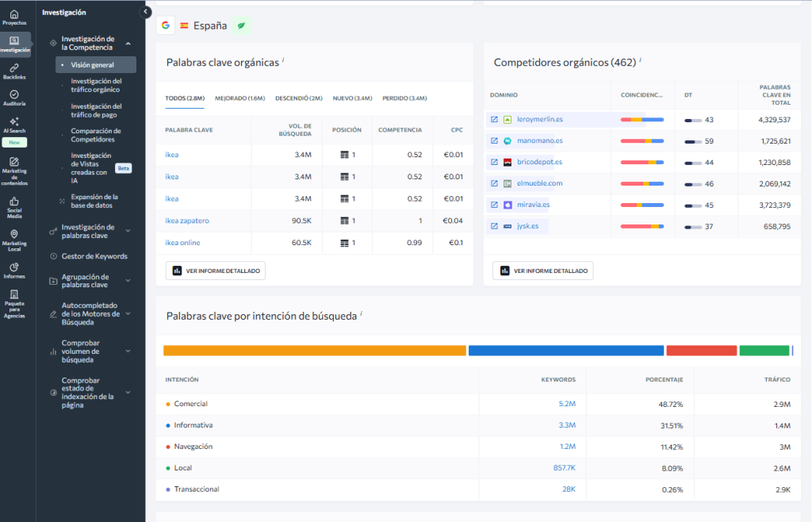Open the 857.7K Local keywords count

pos(564,467)
